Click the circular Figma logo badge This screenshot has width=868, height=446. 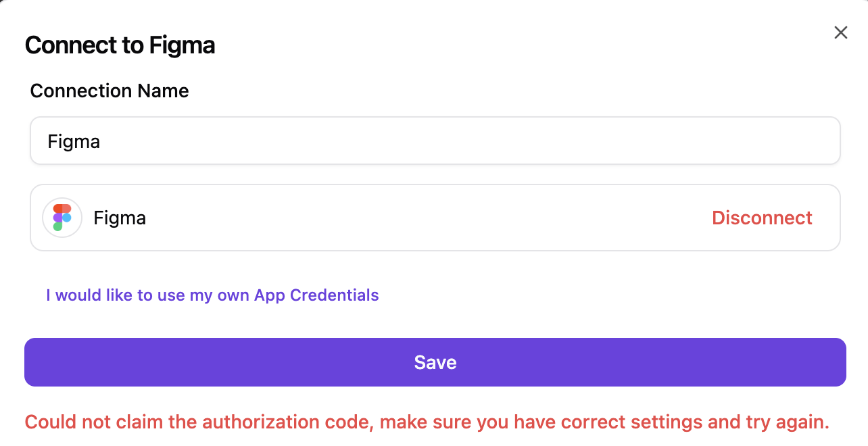click(62, 218)
